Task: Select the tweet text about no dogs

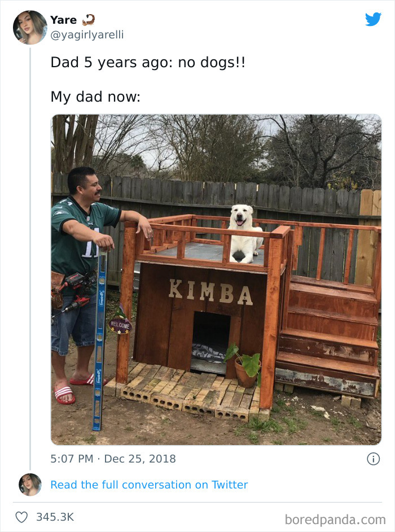Action: point(150,63)
